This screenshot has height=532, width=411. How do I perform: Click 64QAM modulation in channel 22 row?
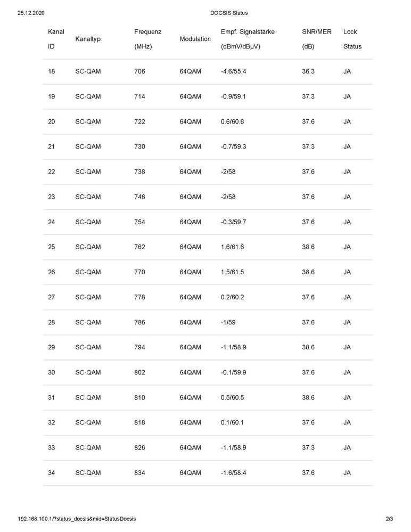(x=190, y=172)
